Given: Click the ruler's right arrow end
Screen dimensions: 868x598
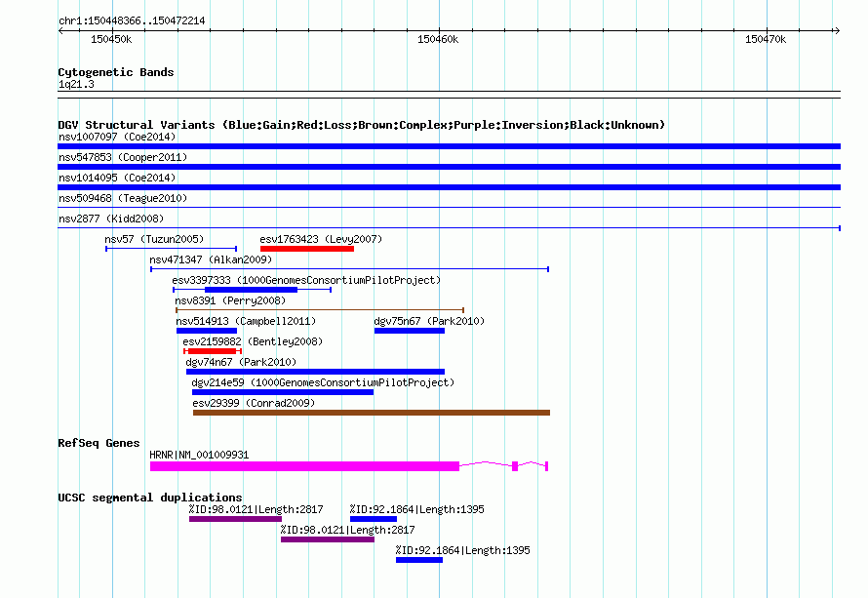Looking at the screenshot, I should tap(837, 30).
